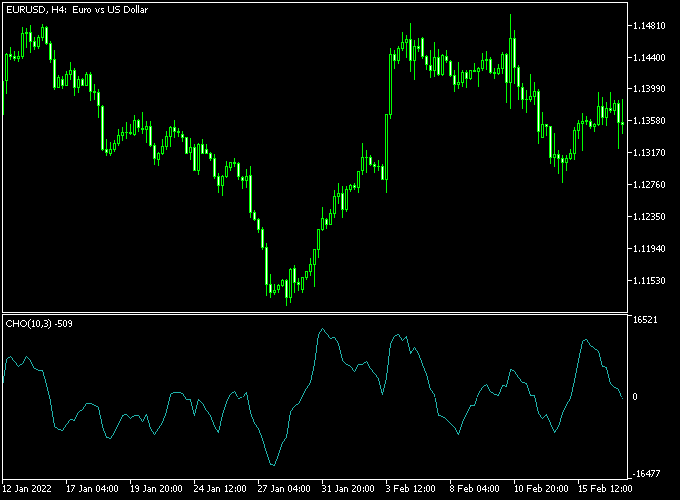Click the 0 level on oscillator scale

point(634,397)
